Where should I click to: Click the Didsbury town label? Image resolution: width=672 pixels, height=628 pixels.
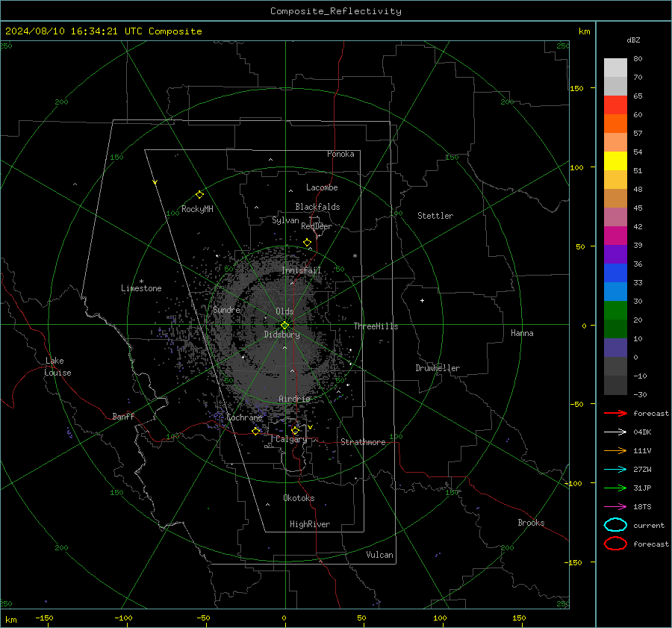tap(282, 335)
